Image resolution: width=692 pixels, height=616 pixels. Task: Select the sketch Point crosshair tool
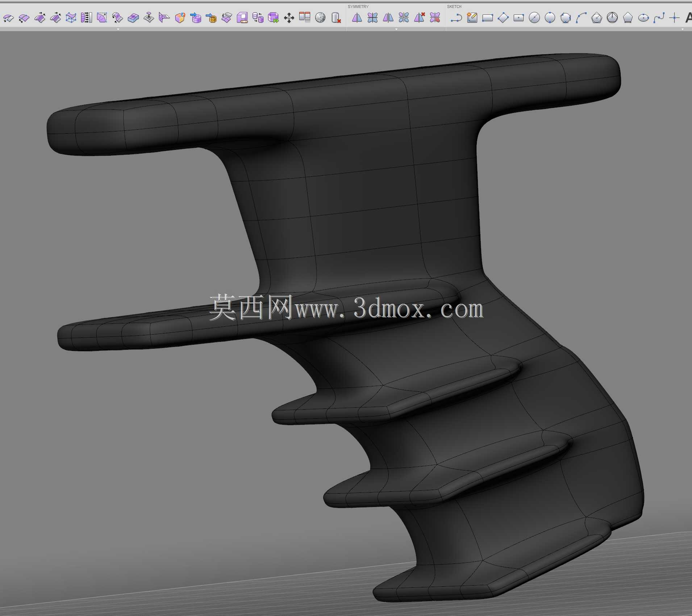pos(674,17)
